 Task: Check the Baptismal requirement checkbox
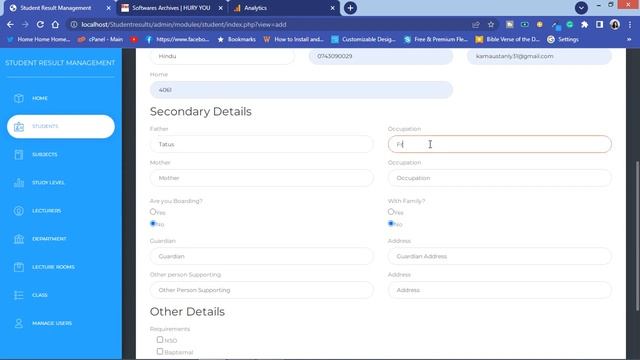point(160,351)
